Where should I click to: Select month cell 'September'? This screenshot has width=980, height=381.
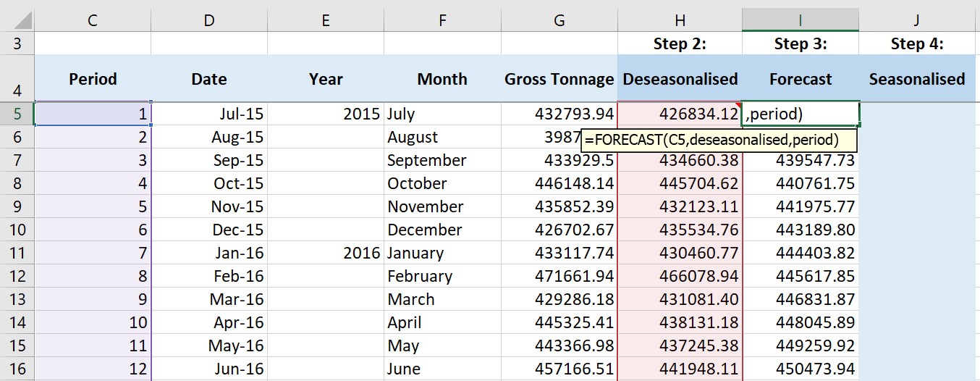(442, 160)
